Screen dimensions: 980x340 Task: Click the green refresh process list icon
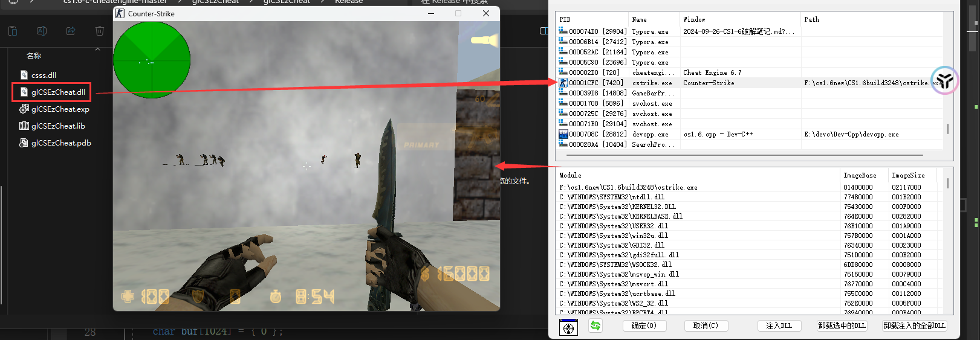point(595,326)
